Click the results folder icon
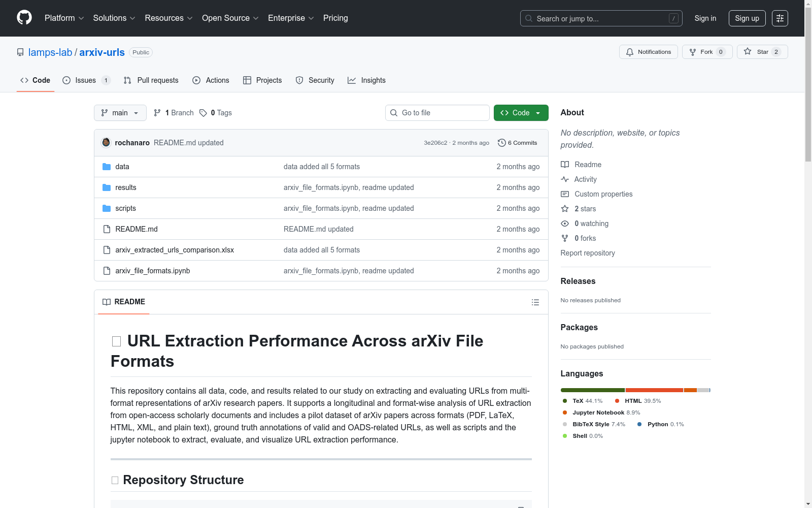 [107, 187]
